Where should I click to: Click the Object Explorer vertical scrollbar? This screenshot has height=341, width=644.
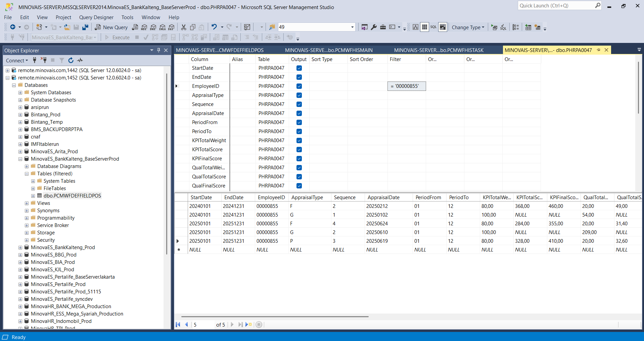167,164
